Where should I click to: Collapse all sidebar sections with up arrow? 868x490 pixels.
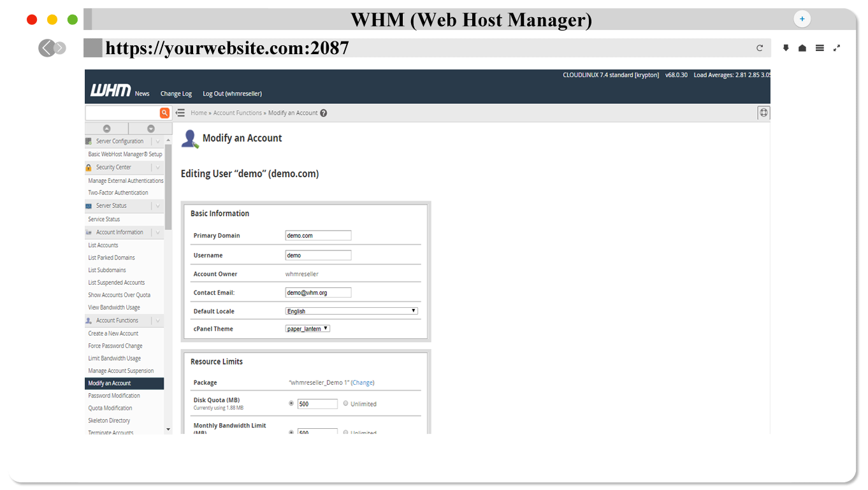coord(106,129)
